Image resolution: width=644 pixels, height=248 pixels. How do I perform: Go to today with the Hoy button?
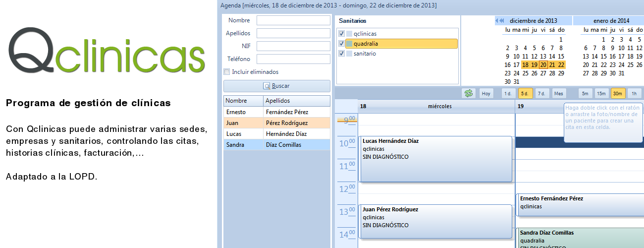486,93
